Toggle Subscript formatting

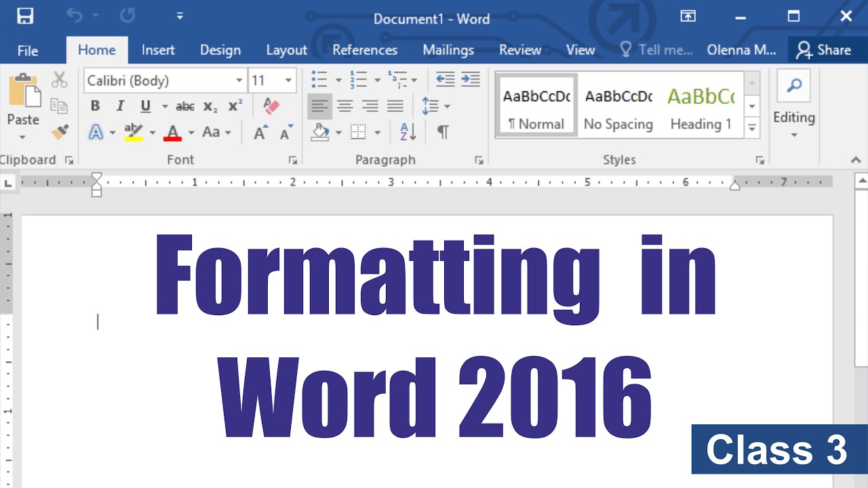pos(210,106)
